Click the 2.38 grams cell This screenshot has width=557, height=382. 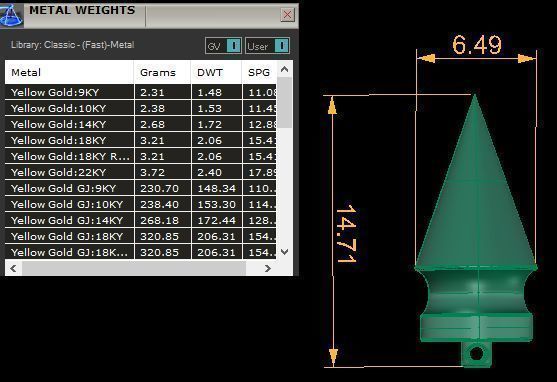coord(163,108)
